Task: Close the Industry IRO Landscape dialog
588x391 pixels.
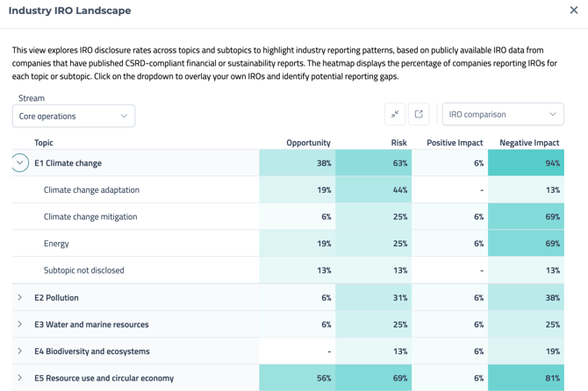Action: pos(573,11)
